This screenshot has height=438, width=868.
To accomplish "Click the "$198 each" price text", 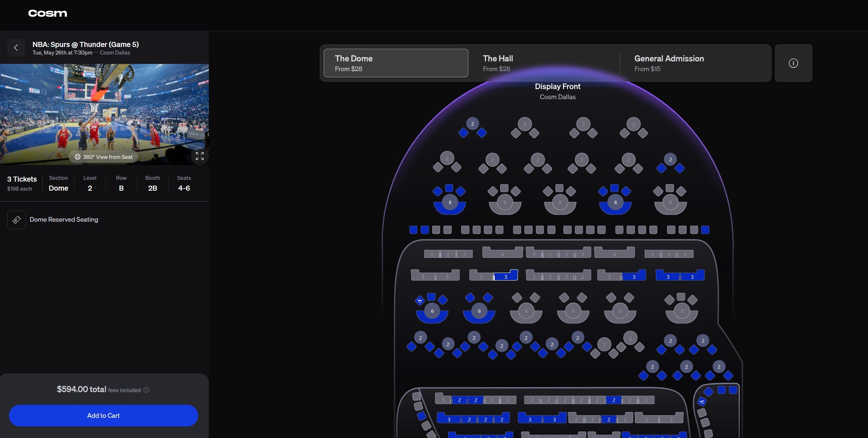I will tap(20, 189).
